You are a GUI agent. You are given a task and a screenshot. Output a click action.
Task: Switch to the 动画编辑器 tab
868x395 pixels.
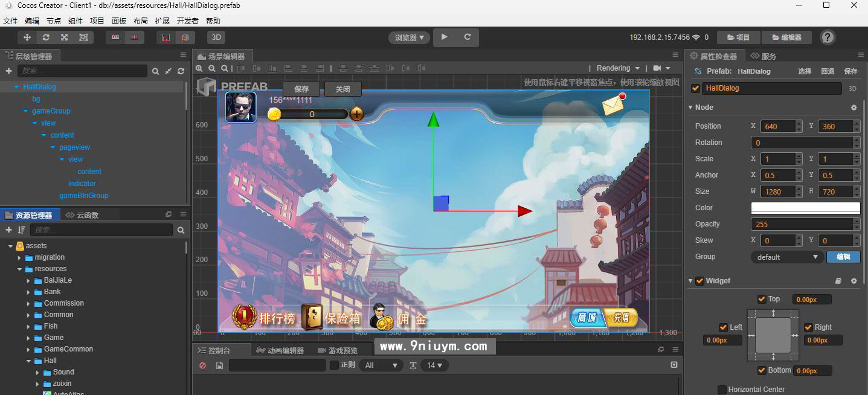[x=280, y=350]
